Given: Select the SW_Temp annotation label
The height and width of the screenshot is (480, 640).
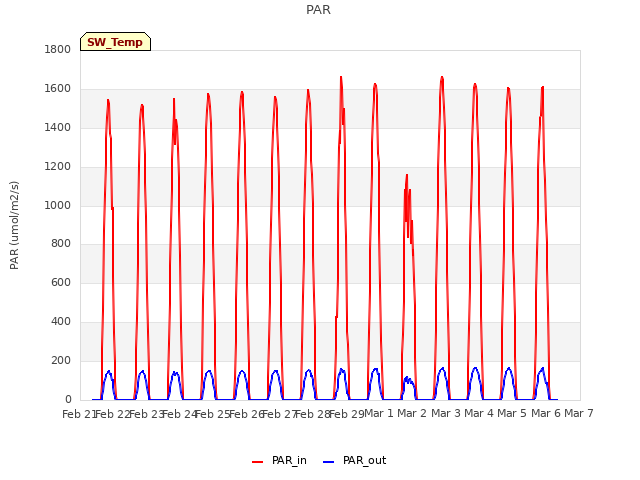Looking at the screenshot, I should point(115,42).
